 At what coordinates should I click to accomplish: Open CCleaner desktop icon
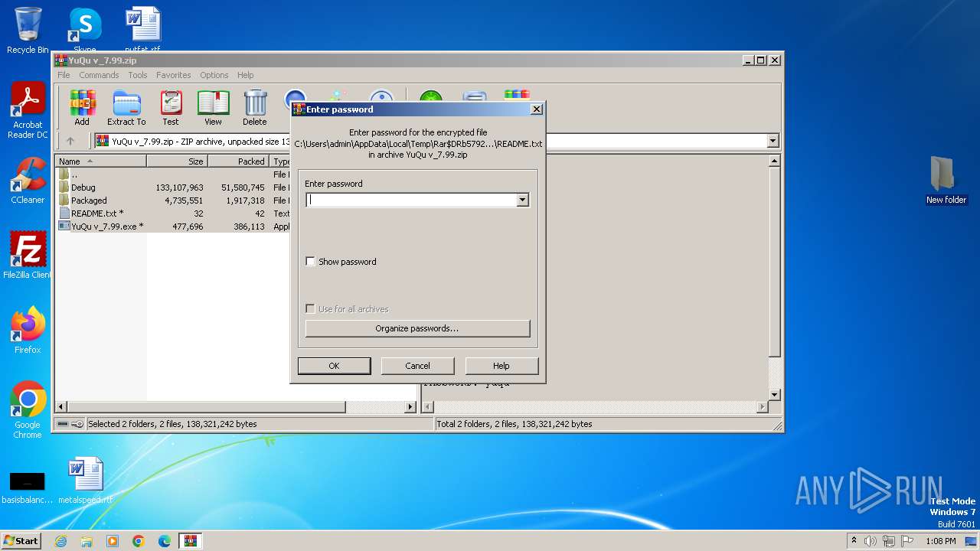coord(28,181)
